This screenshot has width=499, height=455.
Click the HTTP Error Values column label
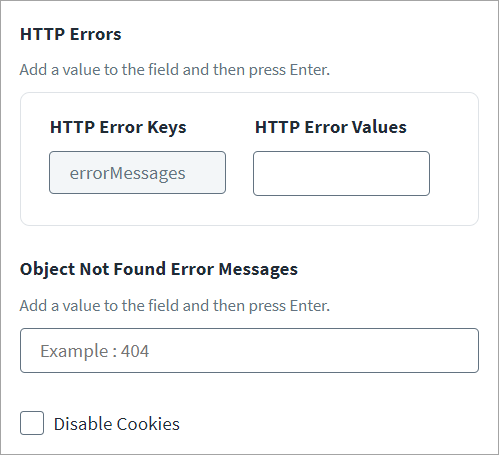pos(331,127)
